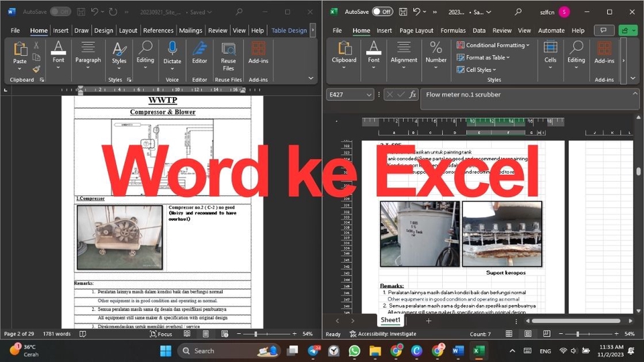The height and width of the screenshot is (362, 644).
Task: Expand Word Clipboard dialog launcher
Action: (x=42, y=80)
